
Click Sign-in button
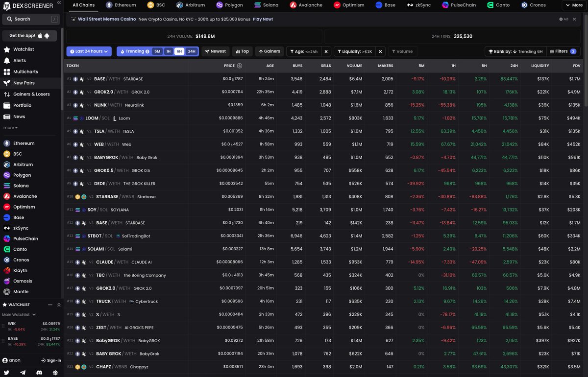[51, 360]
